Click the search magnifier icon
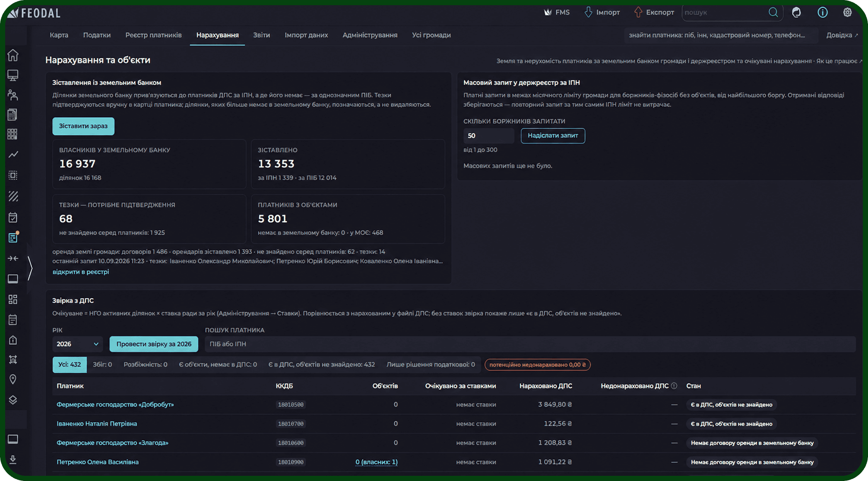 click(773, 12)
